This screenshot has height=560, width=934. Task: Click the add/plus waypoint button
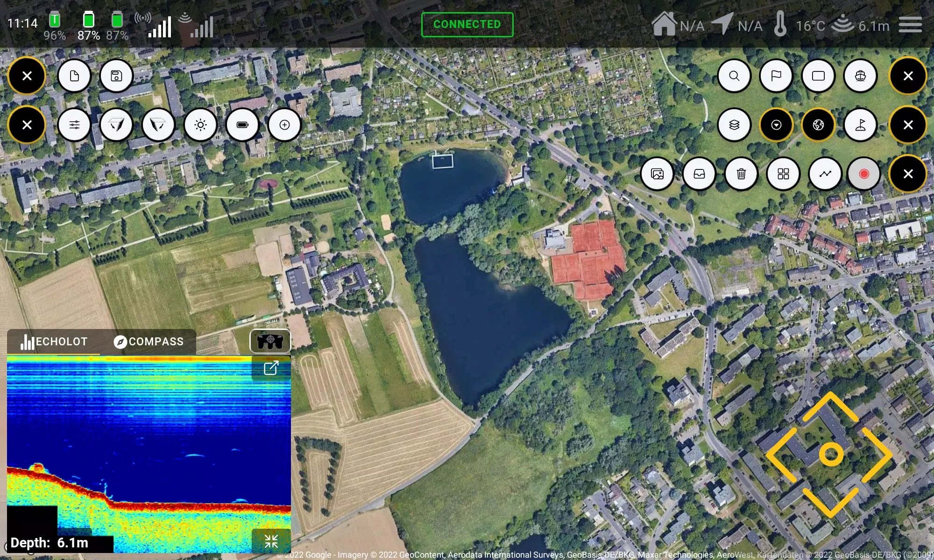point(284,125)
